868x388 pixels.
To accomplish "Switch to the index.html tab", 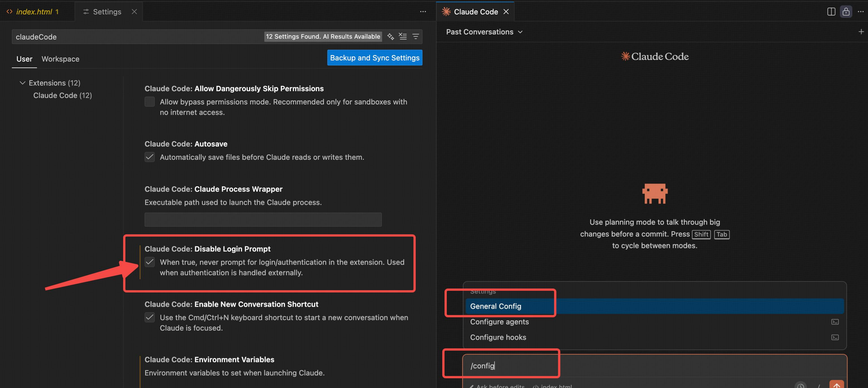I will 37,12.
